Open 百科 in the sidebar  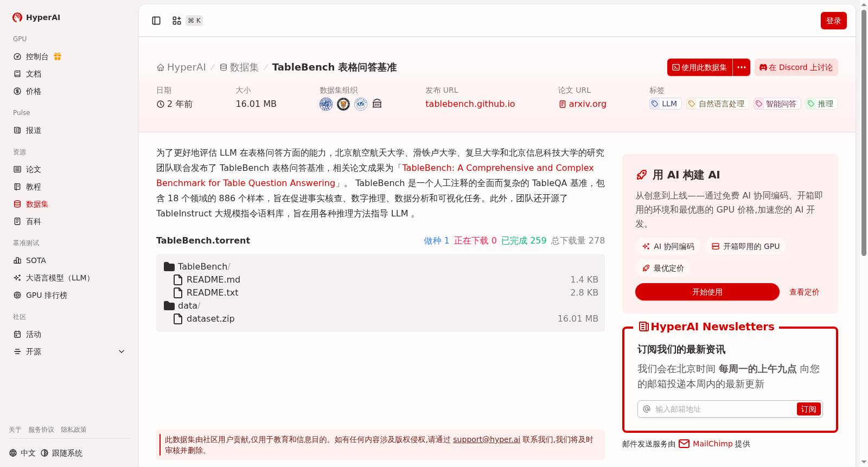coord(27,221)
